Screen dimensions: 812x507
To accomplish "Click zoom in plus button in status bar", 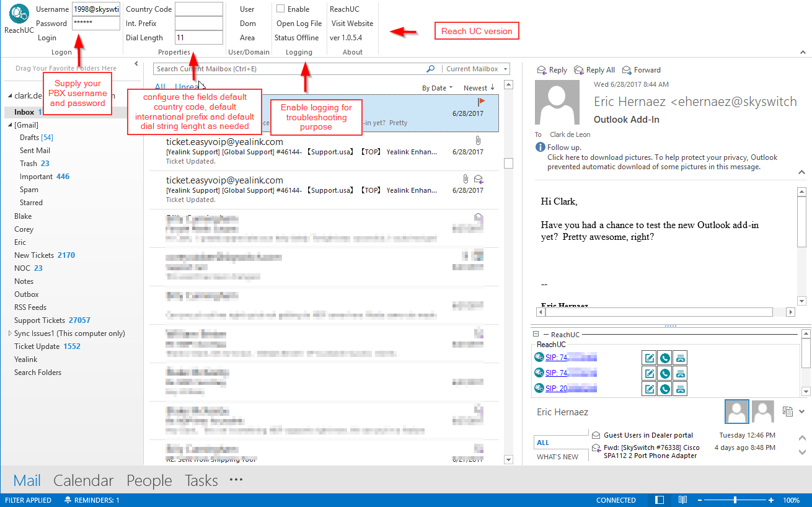I will (x=771, y=500).
